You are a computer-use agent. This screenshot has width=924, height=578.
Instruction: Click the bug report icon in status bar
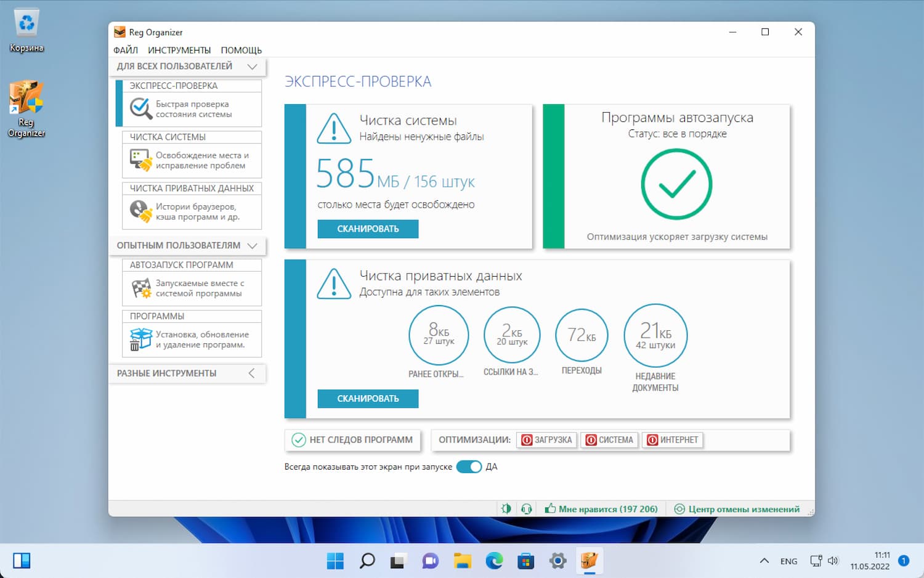506,509
